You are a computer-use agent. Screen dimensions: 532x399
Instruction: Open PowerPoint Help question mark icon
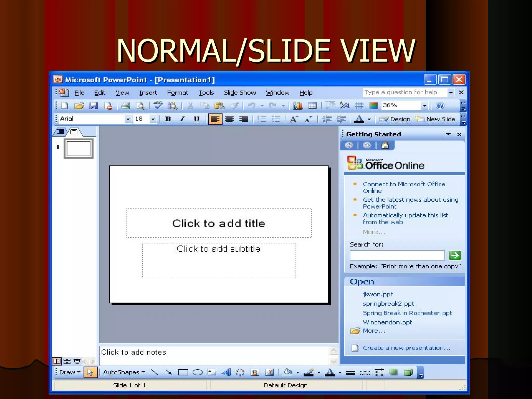[x=440, y=105]
